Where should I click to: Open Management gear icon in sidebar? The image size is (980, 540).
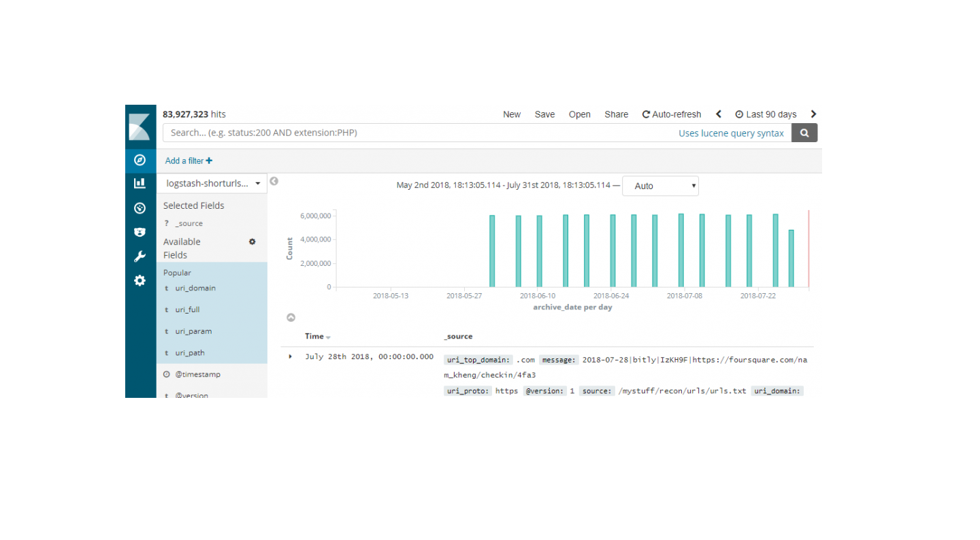(140, 280)
